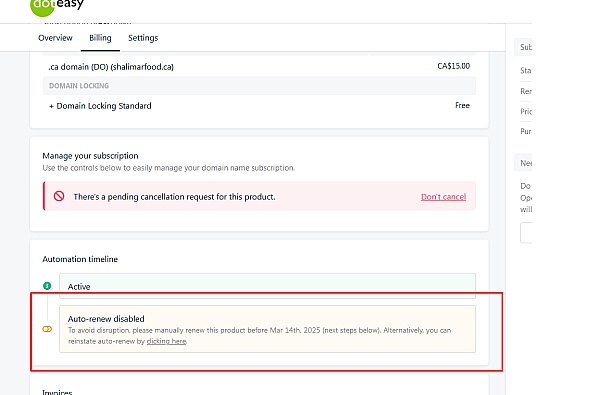600x395 pixels.
Task: Reinstate auto-renew via "clicking here" link
Action: [166, 341]
